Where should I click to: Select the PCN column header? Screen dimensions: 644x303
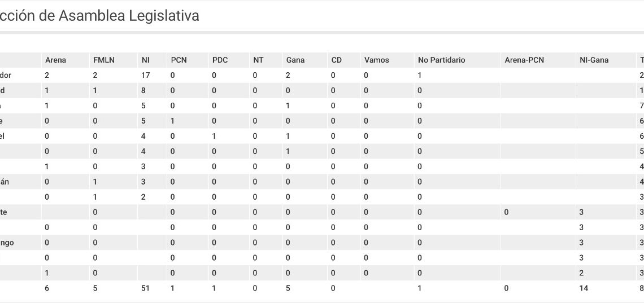tap(179, 60)
